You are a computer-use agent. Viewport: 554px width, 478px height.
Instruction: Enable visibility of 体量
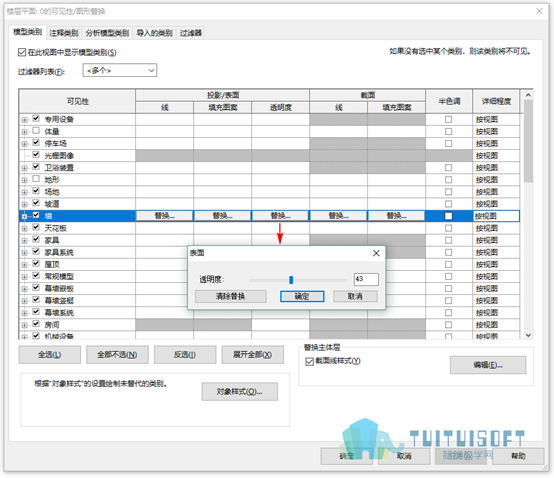click(x=36, y=130)
